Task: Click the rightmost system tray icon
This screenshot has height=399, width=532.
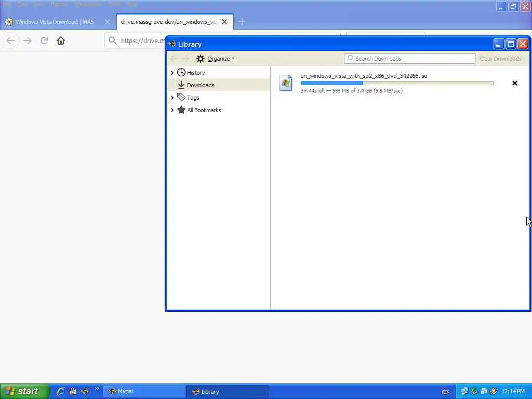Action: 494,392
